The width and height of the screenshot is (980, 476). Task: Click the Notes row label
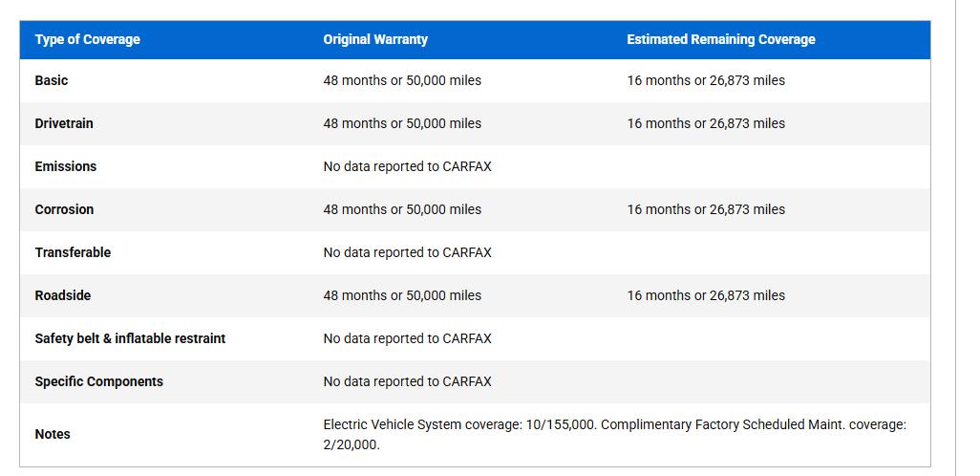coord(53,434)
